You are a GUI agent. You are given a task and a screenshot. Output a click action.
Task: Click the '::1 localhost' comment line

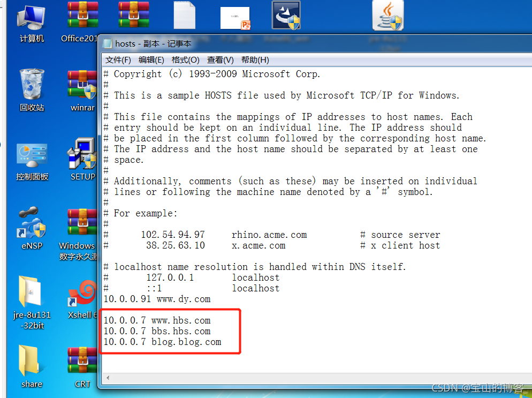[x=192, y=288]
